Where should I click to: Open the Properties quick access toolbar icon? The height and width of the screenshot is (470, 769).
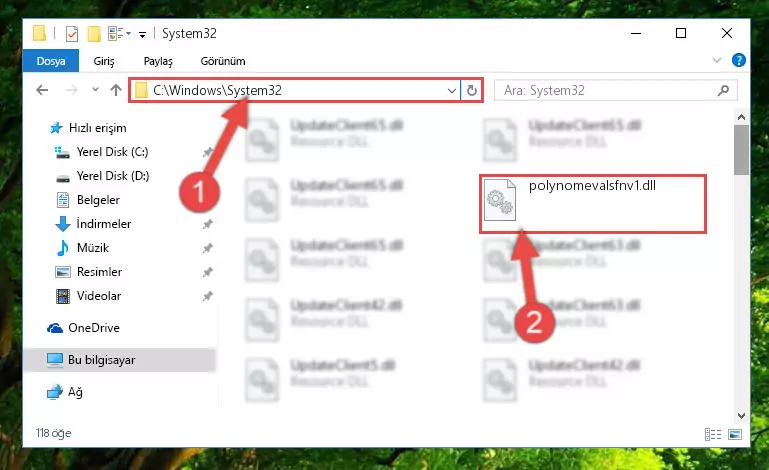[72, 34]
